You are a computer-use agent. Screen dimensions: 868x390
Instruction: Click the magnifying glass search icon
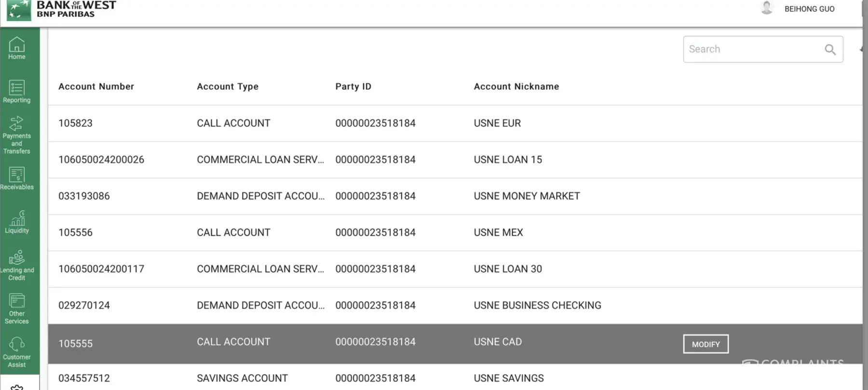830,50
